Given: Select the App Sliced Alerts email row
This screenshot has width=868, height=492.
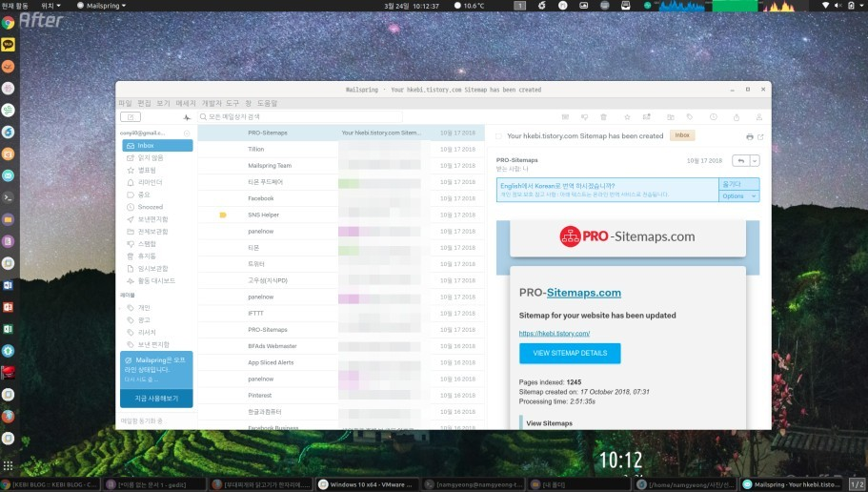Looking at the screenshot, I should pyautogui.click(x=341, y=363).
